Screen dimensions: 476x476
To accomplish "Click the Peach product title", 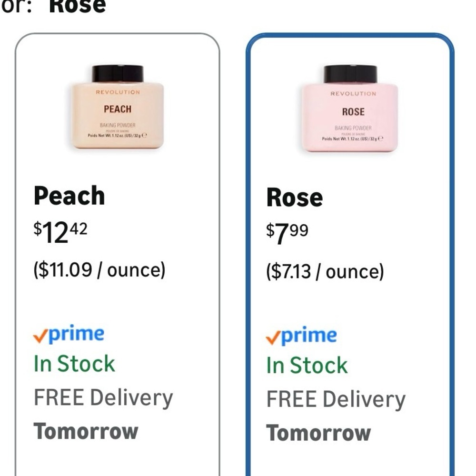I will pos(69,195).
